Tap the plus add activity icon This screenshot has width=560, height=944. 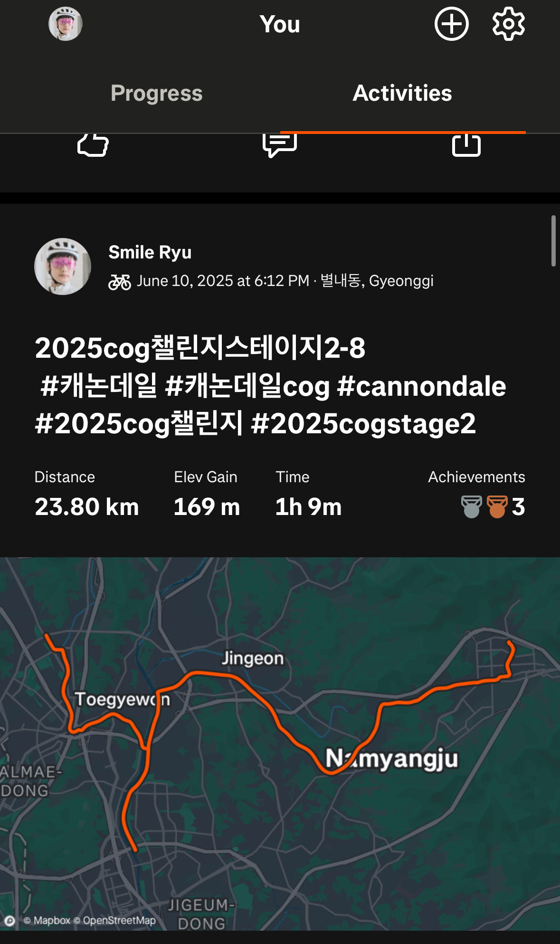[451, 24]
